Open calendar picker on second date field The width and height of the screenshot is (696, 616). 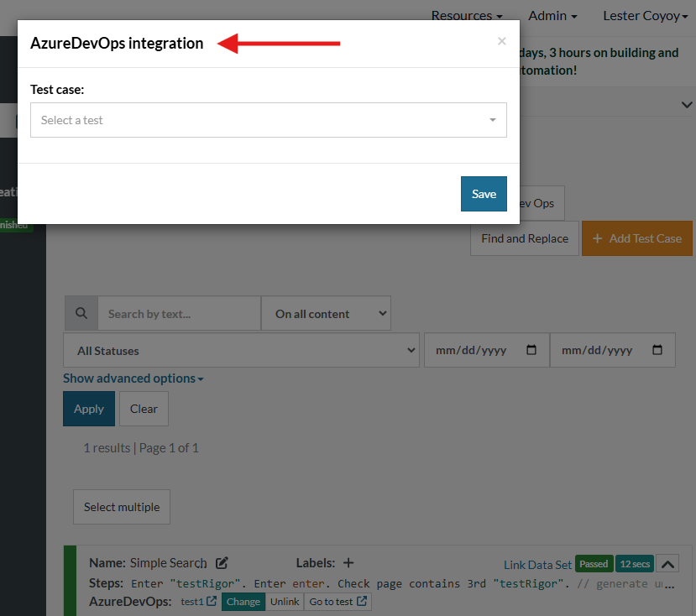pos(657,351)
